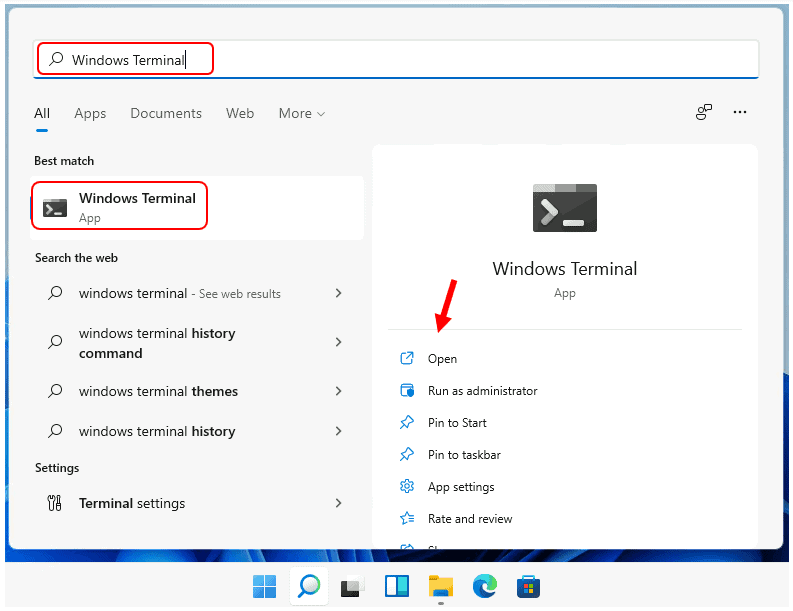Expand Terminal settings result chevron
The height and width of the screenshot is (611, 793).
[338, 503]
